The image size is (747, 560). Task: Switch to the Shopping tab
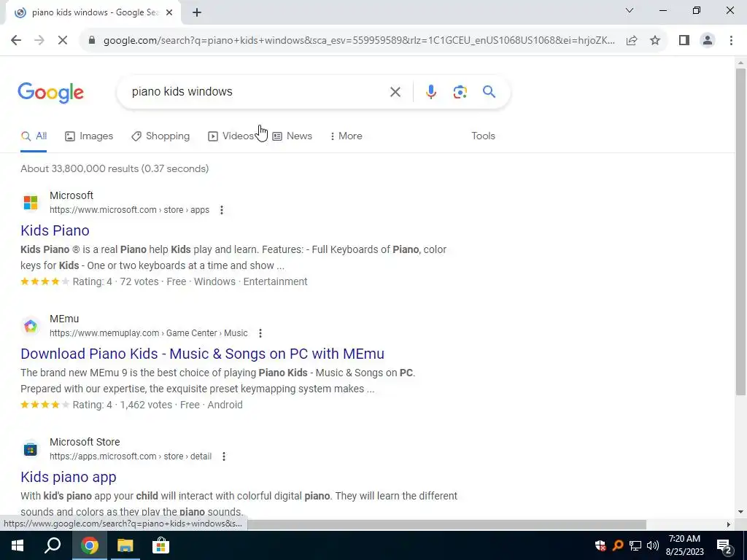(x=160, y=136)
